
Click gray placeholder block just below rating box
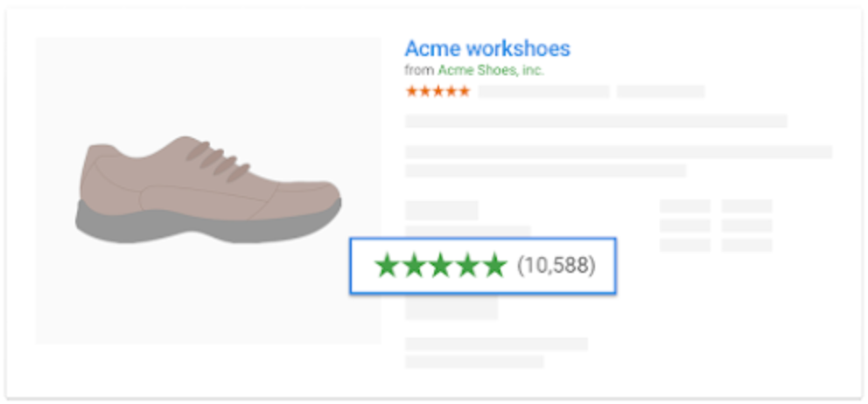451,308
